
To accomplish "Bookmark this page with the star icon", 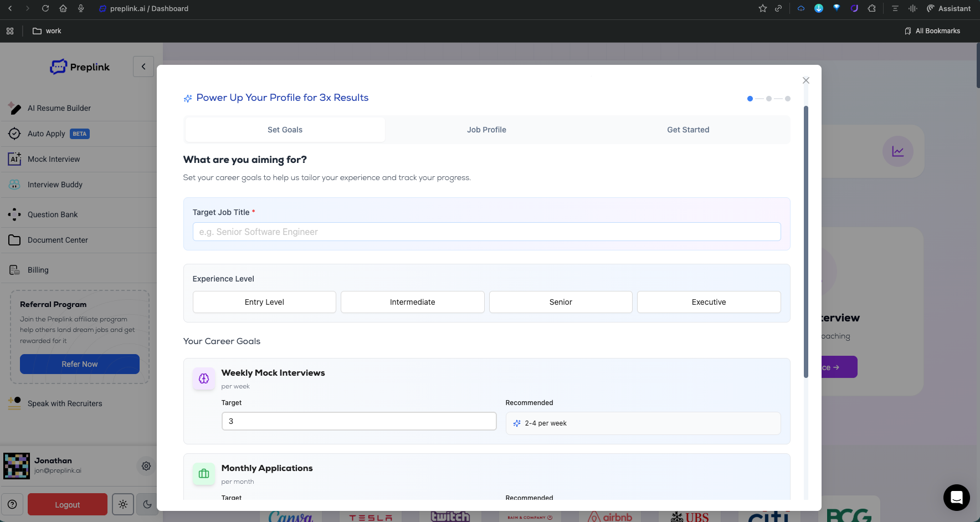I will click(x=763, y=8).
